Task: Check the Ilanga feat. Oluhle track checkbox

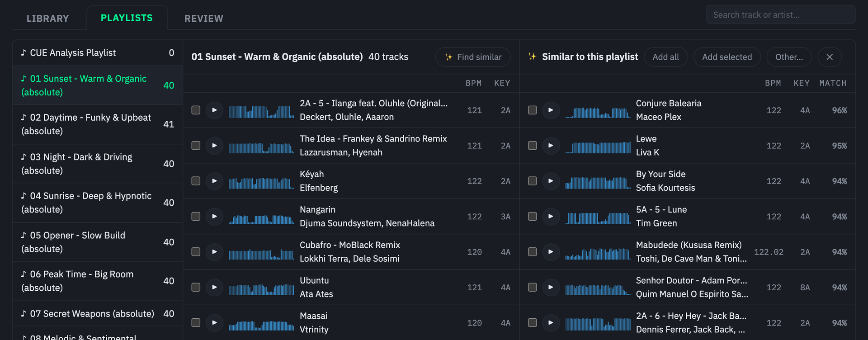Action: click(196, 110)
